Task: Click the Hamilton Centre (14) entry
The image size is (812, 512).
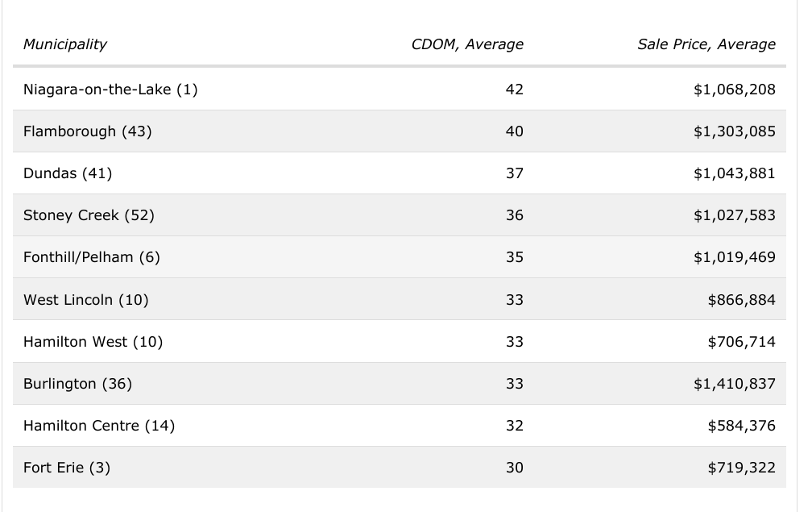Action: [x=99, y=426]
